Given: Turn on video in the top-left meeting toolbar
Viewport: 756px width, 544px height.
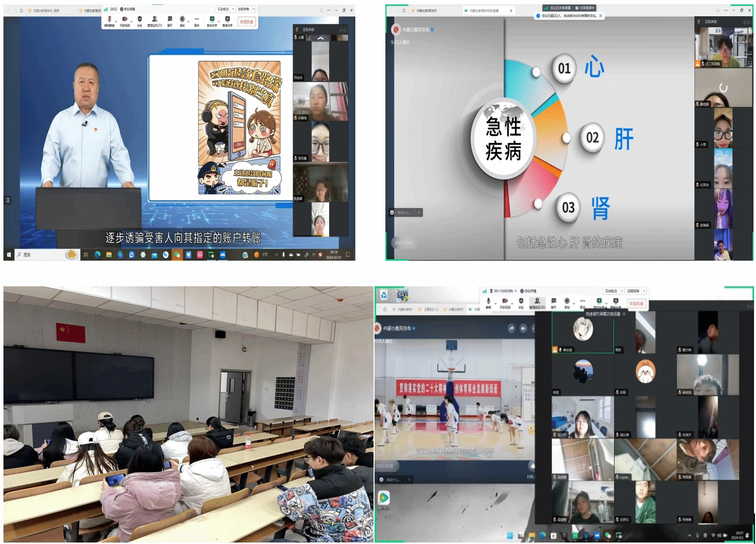Looking at the screenshot, I should point(124,20).
